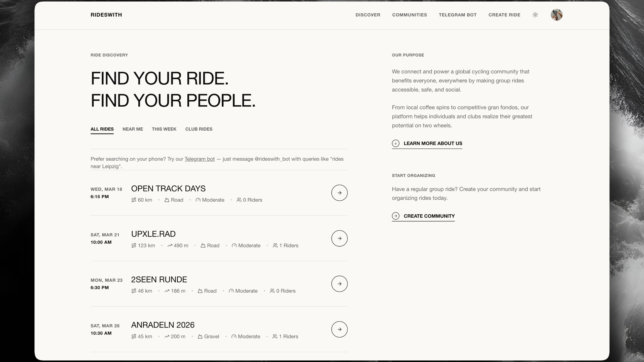
Task: Open the ANRADELN 2026 ride arrow button
Action: (339, 329)
